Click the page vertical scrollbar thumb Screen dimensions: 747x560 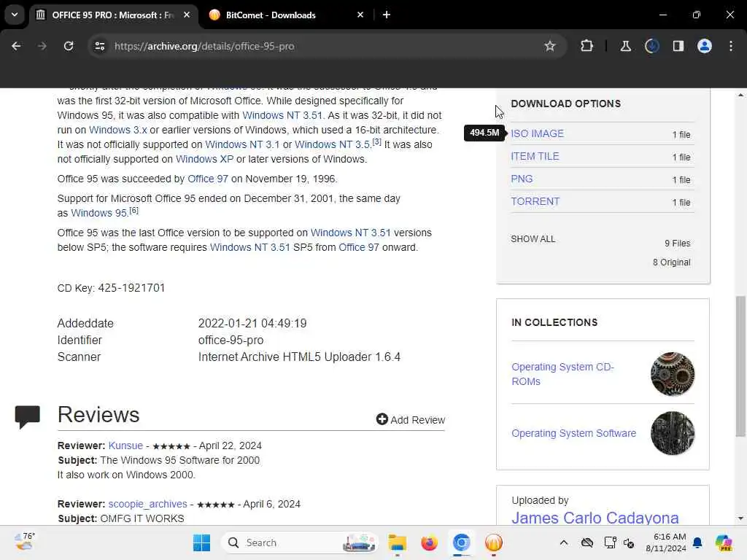[740, 366]
